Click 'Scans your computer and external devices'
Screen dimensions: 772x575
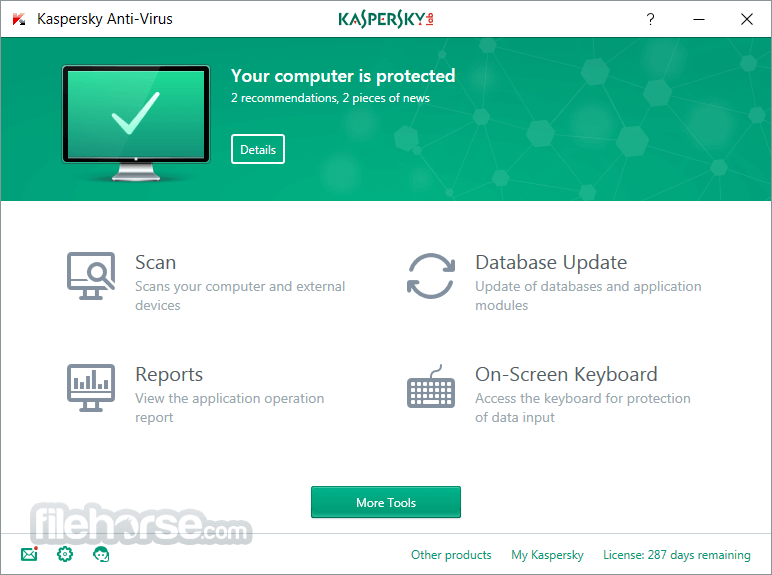pos(240,296)
